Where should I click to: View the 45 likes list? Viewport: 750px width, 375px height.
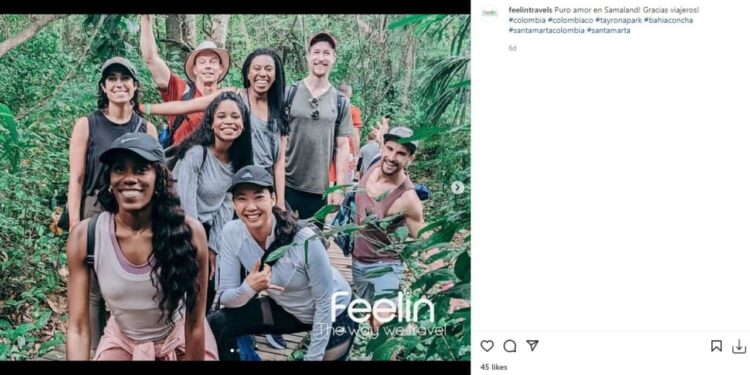point(494,367)
